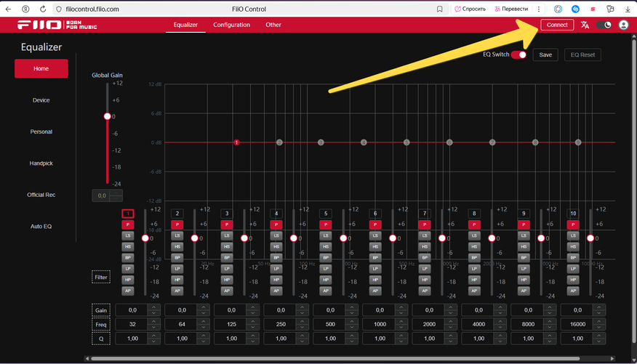This screenshot has height=364, width=637.
Task: Click the EQ Reset button
Action: click(582, 54)
